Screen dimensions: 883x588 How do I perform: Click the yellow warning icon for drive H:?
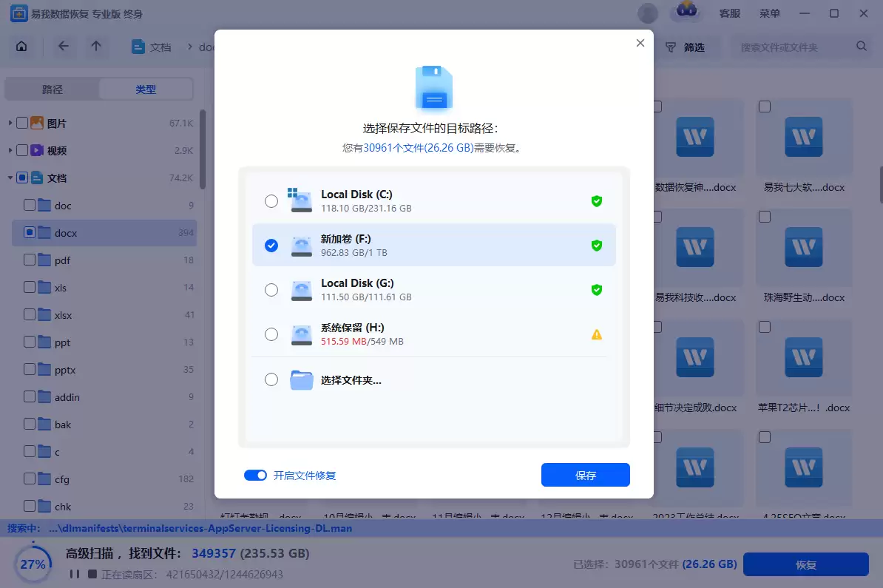click(596, 334)
